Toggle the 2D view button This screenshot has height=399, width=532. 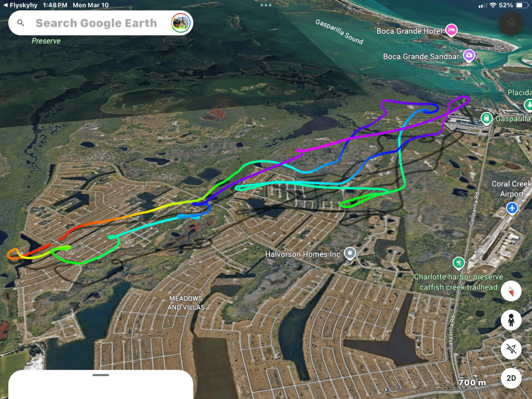click(x=511, y=378)
